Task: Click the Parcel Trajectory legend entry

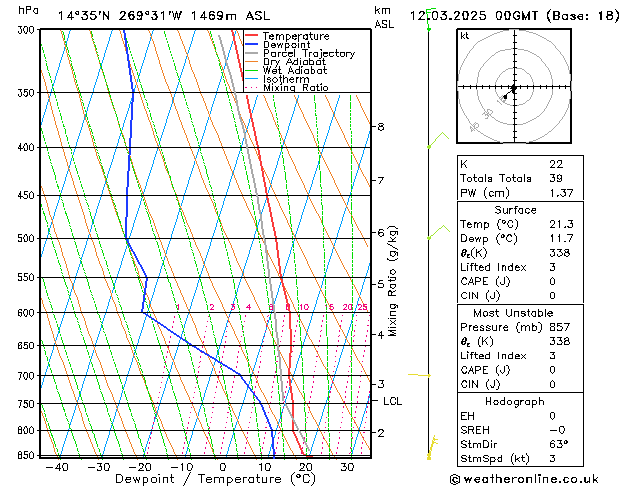Action: 308,54
